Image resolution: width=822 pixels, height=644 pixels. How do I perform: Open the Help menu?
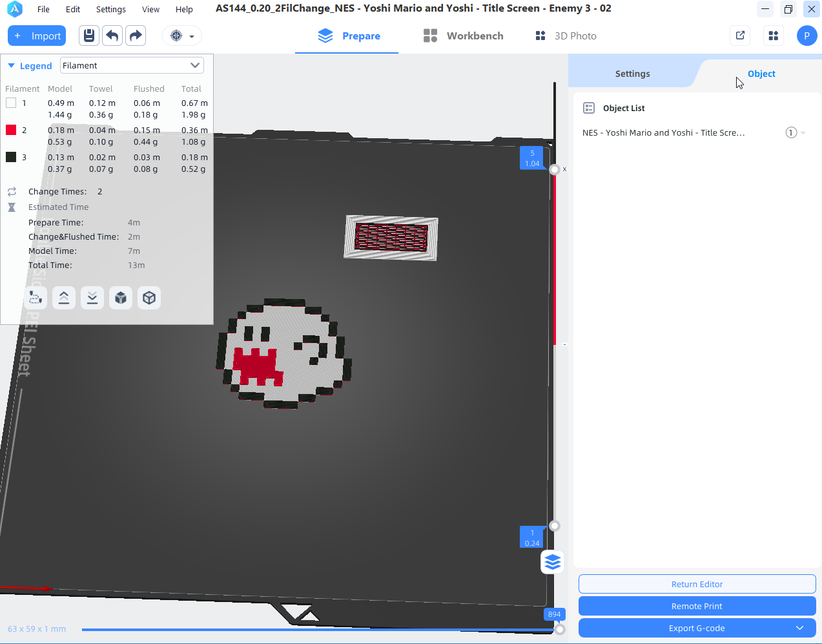click(x=184, y=9)
